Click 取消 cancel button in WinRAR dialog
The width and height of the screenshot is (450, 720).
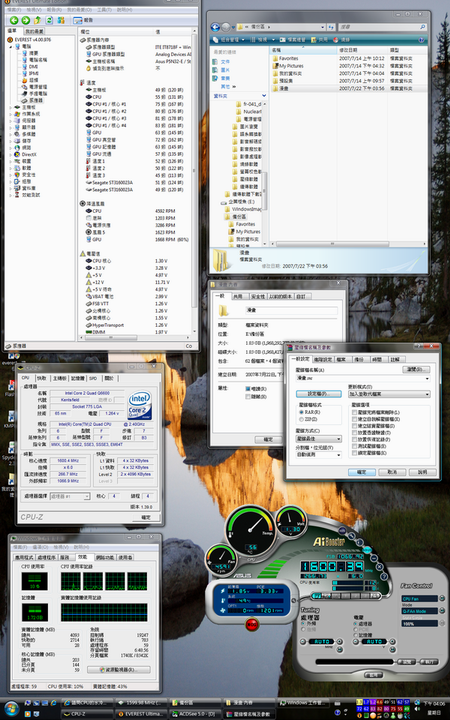coord(392,472)
